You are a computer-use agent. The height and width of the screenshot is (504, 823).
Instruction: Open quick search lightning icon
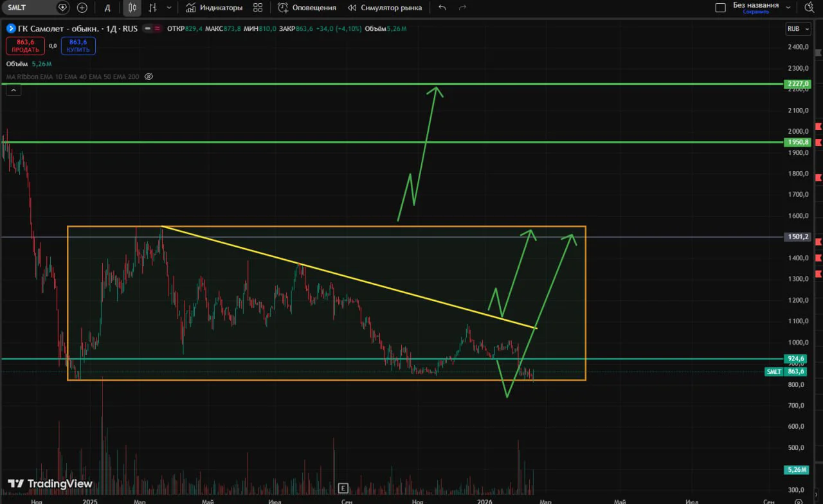(809, 8)
